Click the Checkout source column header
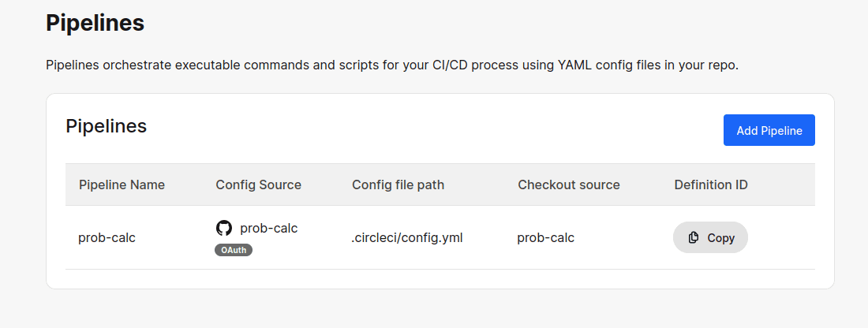The width and height of the screenshot is (868, 328). (x=568, y=184)
